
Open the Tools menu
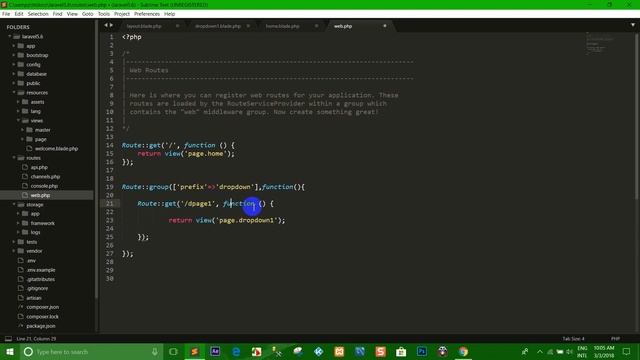[x=104, y=14]
